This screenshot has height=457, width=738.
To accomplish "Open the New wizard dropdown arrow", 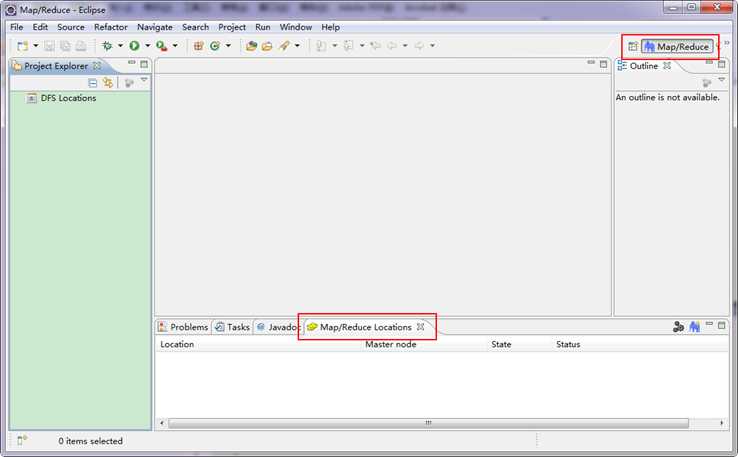I will (x=36, y=46).
